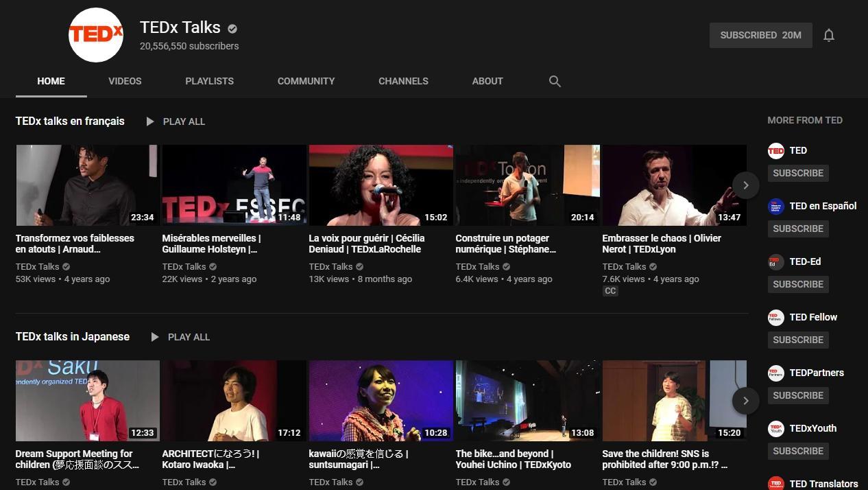Click the TEDx Talks channel avatar
868x490 pixels.
click(x=96, y=35)
